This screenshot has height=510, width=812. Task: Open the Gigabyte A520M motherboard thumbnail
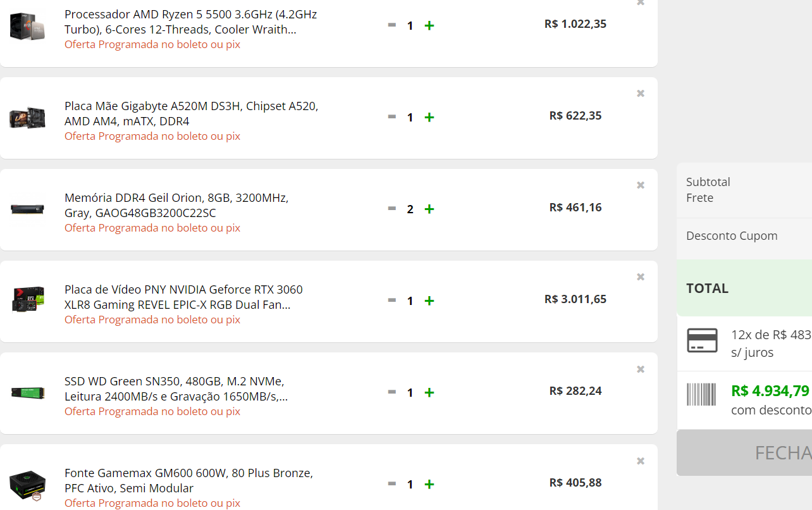pyautogui.click(x=27, y=118)
